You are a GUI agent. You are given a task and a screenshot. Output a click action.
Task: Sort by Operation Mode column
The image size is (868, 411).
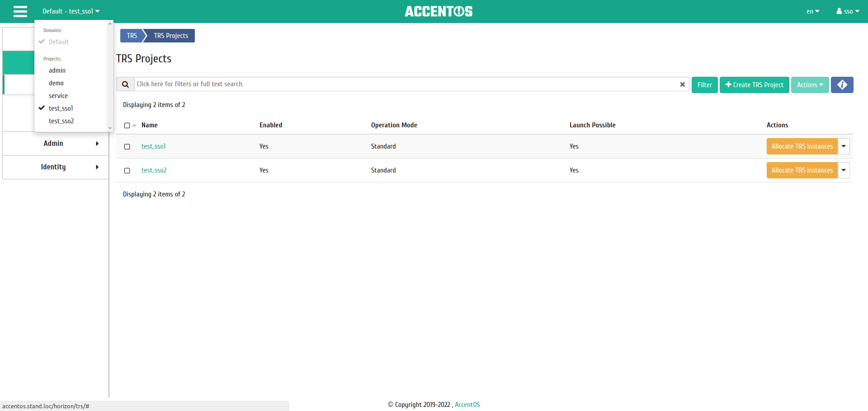click(394, 125)
